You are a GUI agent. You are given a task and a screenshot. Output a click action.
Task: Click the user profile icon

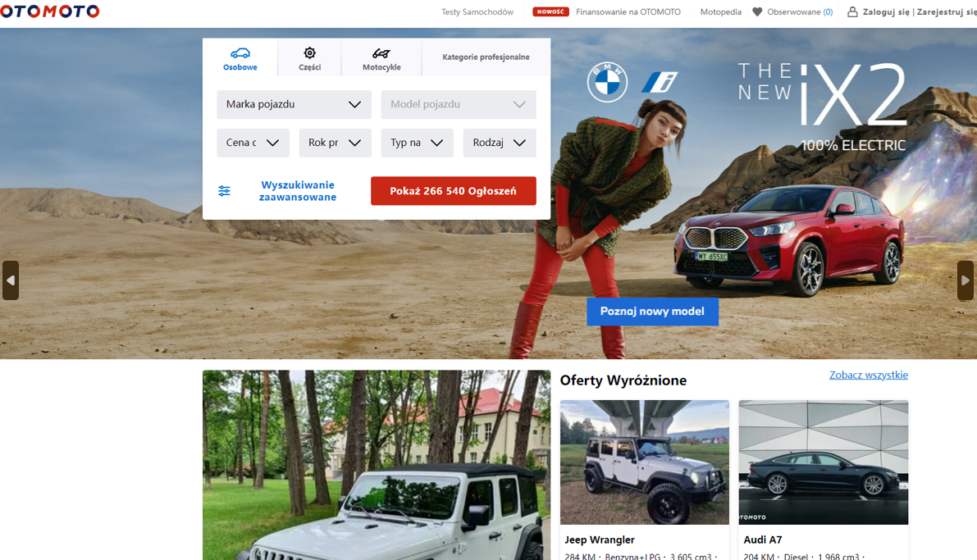click(x=852, y=12)
